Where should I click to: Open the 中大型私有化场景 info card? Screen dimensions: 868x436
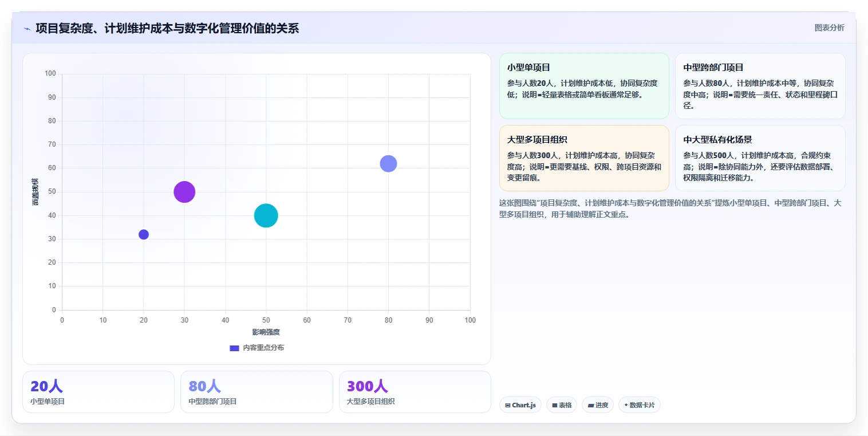click(760, 158)
